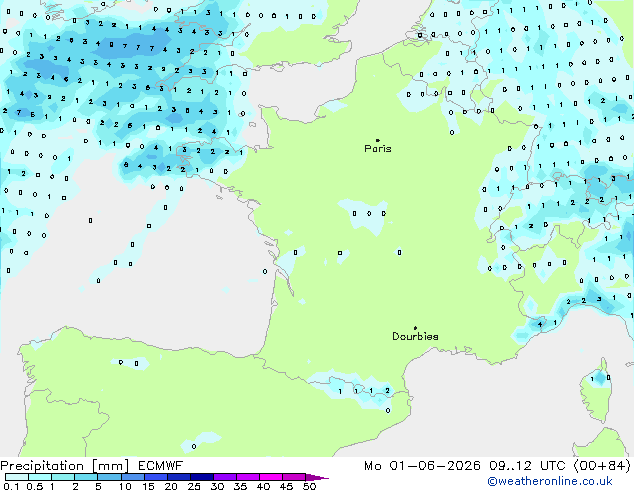The image size is (634, 490).
Task: Pick legend swatch between 15 and 20
Action: [x=155, y=477]
